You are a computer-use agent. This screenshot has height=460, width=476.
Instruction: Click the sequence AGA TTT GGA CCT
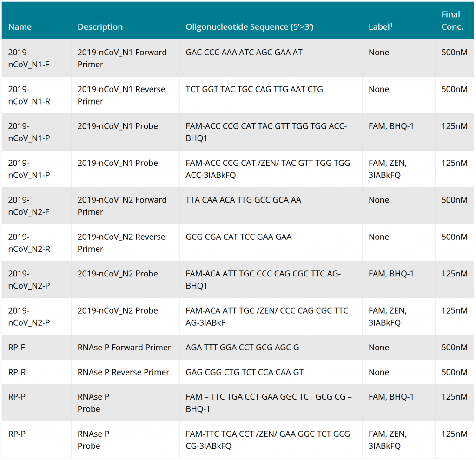[242, 348]
